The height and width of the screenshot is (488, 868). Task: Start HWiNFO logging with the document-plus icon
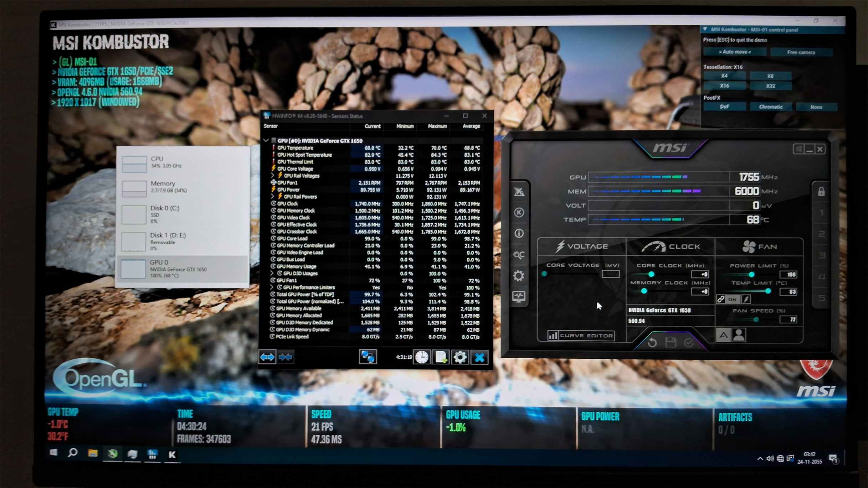pyautogui.click(x=441, y=357)
